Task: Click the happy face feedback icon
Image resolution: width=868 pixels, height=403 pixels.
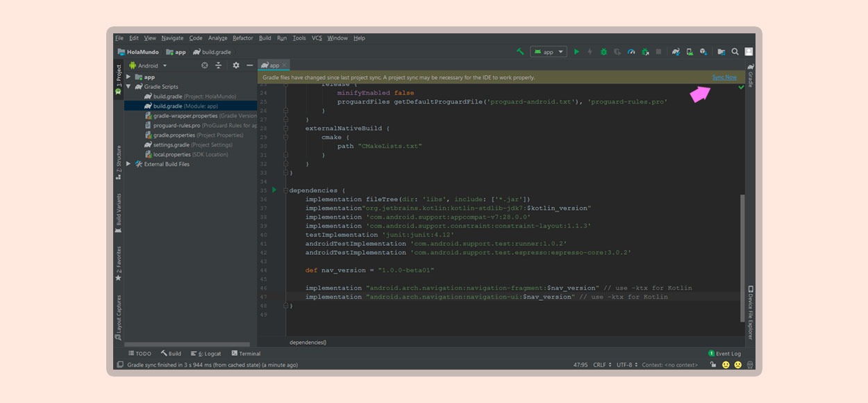Action: click(x=726, y=365)
